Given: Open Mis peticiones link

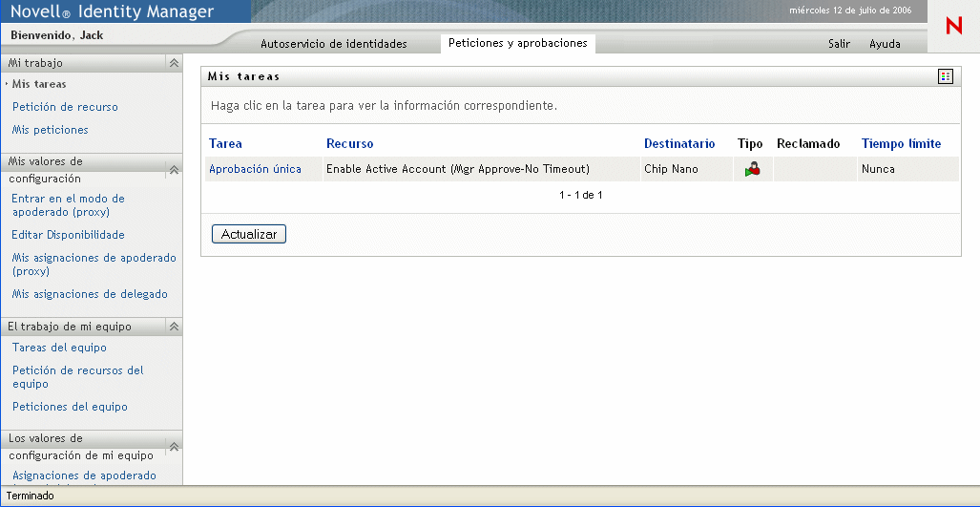Looking at the screenshot, I should tap(50, 130).
